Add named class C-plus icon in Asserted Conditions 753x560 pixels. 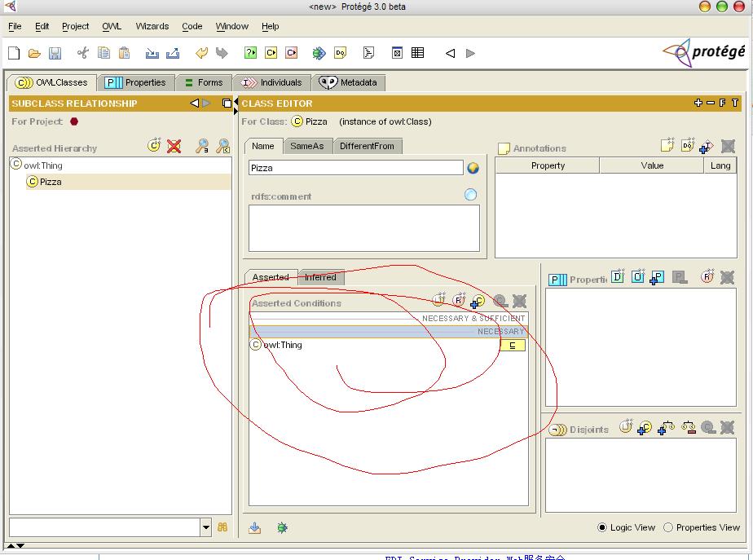pyautogui.click(x=478, y=301)
